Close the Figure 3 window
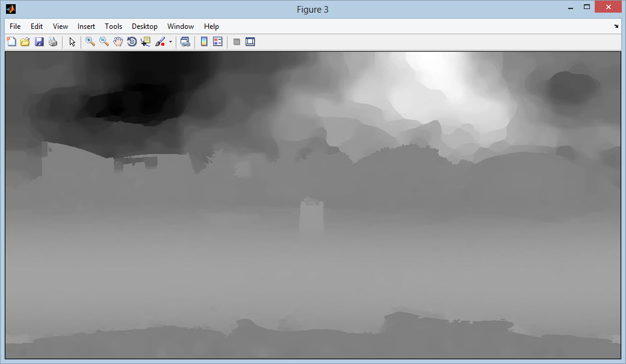Viewport: 626px width, 364px height. pos(608,7)
